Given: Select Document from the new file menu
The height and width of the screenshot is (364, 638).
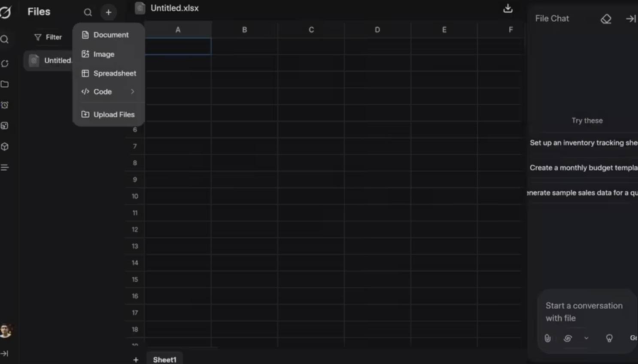Looking at the screenshot, I should tap(110, 35).
